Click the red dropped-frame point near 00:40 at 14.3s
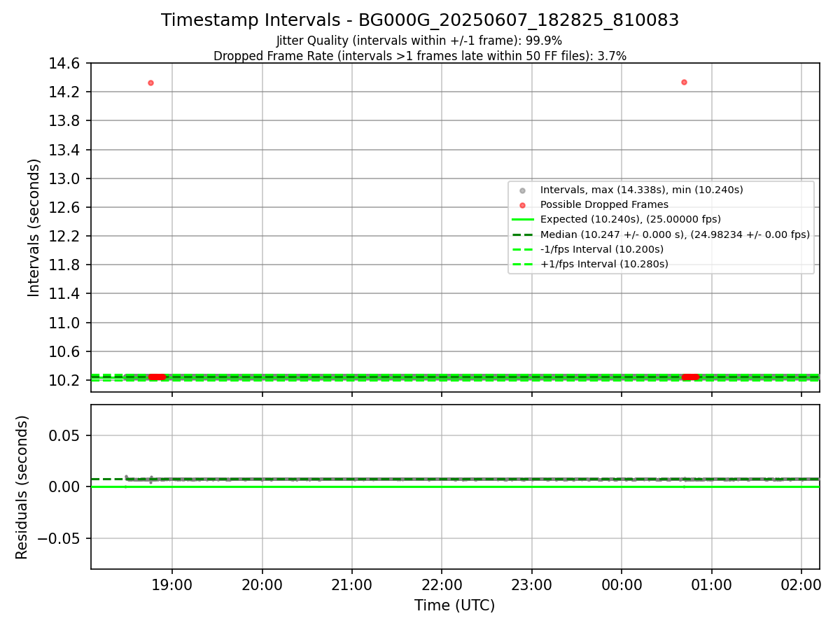Viewport: 840px width, 630px height. point(684,82)
